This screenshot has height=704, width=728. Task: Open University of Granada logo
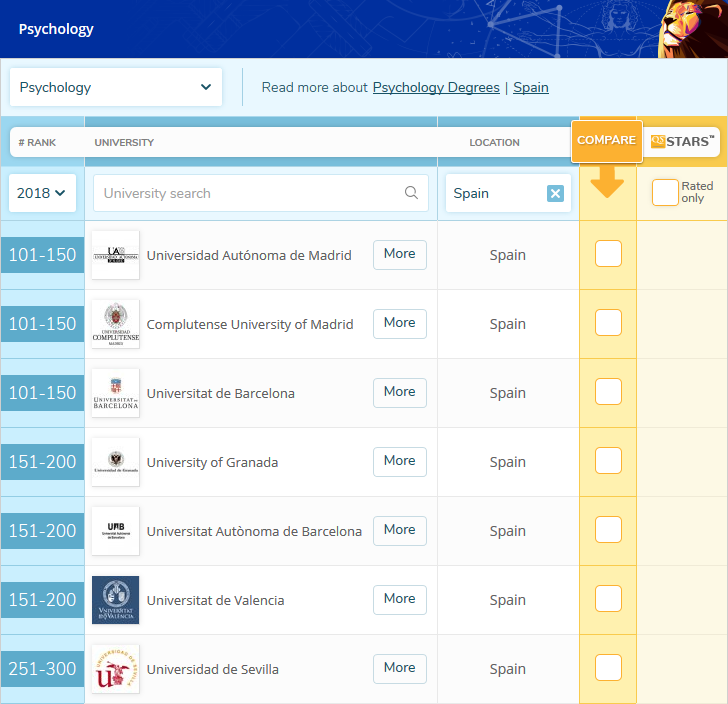tap(116, 462)
